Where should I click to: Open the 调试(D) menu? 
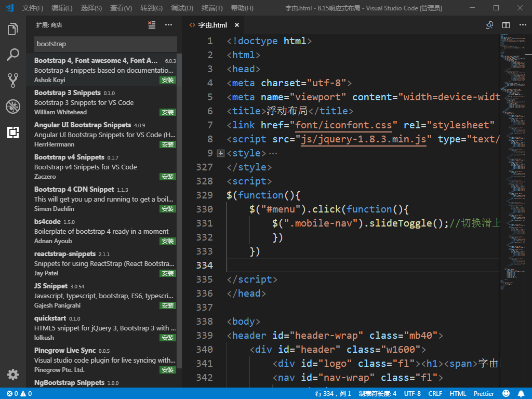[182, 8]
